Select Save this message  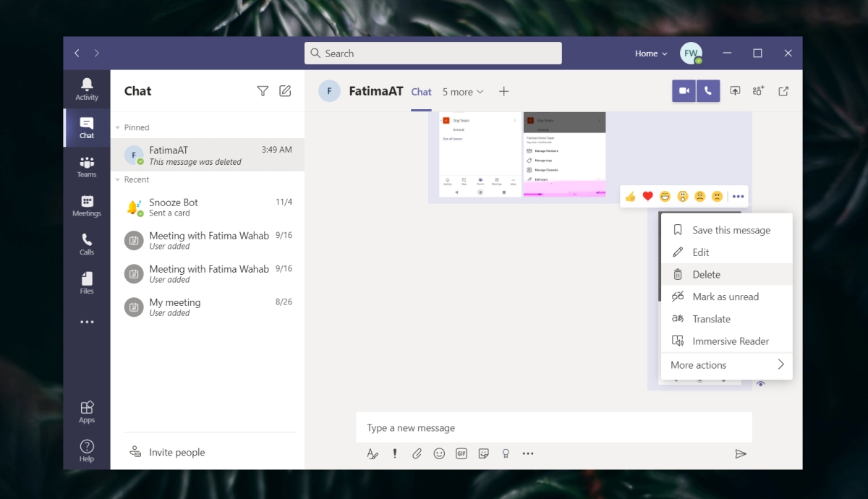pyautogui.click(x=727, y=230)
